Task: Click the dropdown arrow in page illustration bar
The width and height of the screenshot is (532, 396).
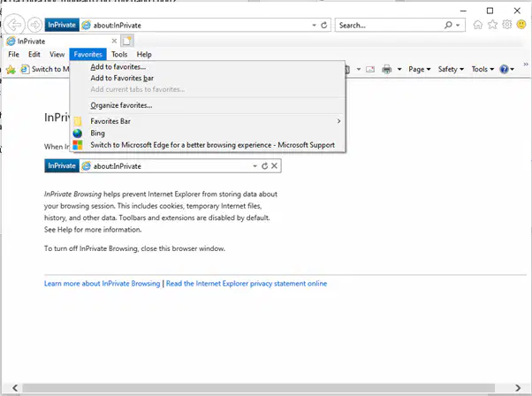Action: pos(255,166)
